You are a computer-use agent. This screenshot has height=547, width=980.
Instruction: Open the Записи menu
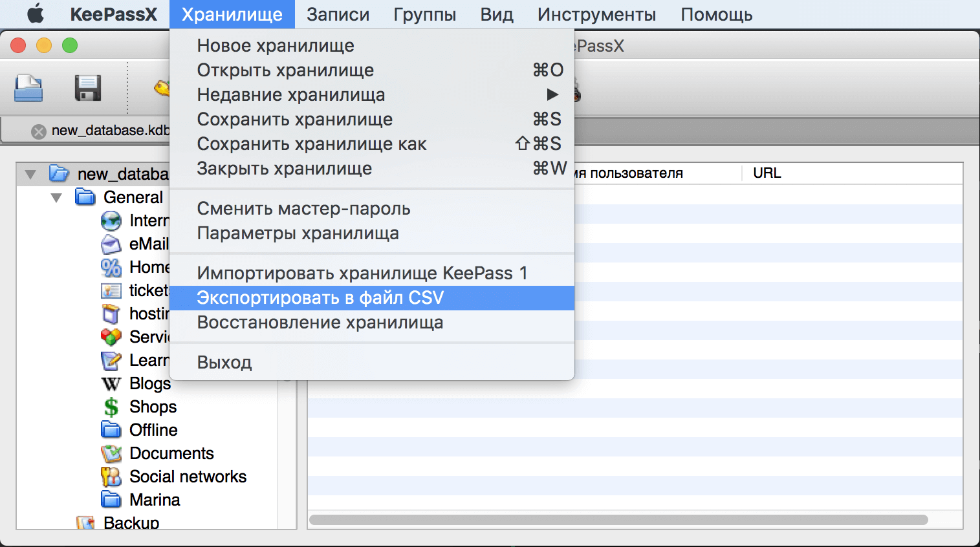pos(337,14)
